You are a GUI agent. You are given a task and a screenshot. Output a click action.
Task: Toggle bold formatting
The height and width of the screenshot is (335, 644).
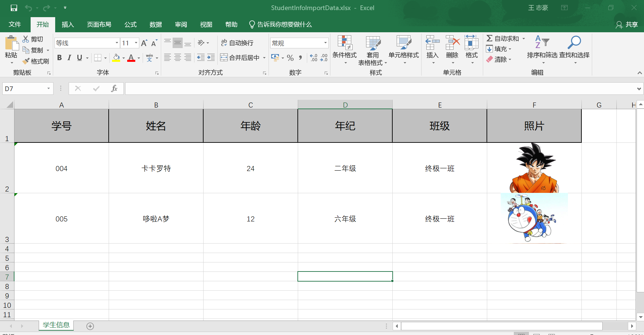point(59,57)
